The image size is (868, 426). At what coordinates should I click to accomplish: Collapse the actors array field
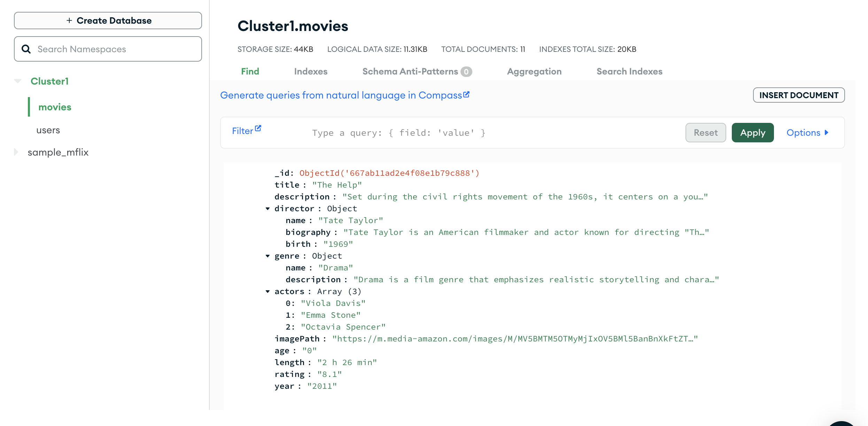[x=268, y=291]
